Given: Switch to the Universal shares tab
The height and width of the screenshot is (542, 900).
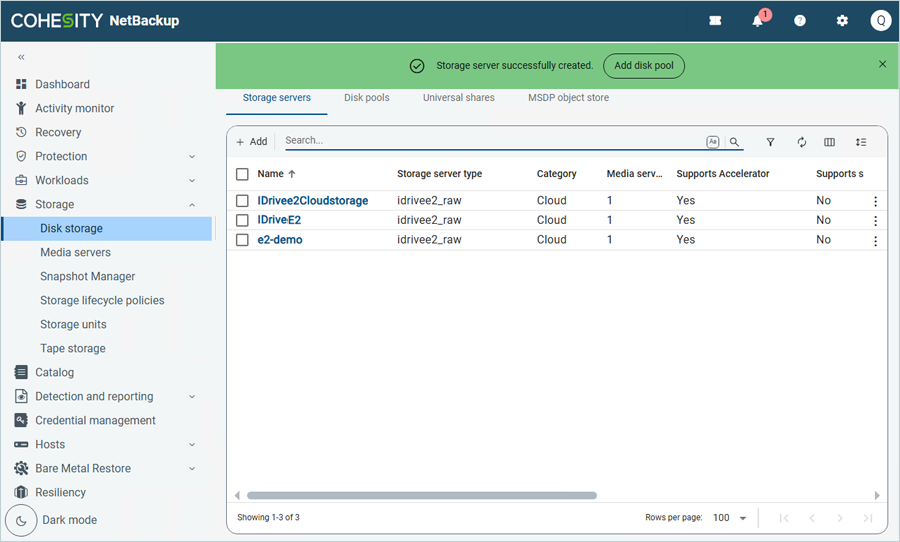Looking at the screenshot, I should [x=458, y=98].
